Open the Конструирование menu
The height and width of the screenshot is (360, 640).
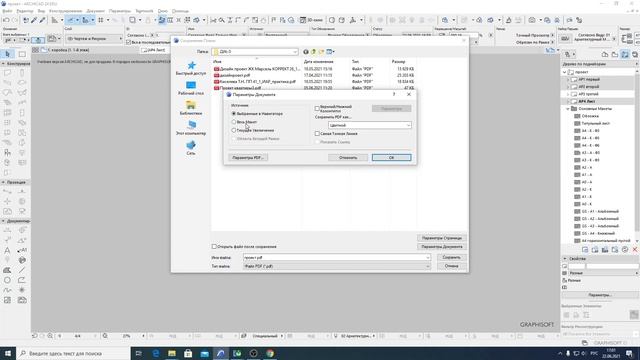pos(65,11)
